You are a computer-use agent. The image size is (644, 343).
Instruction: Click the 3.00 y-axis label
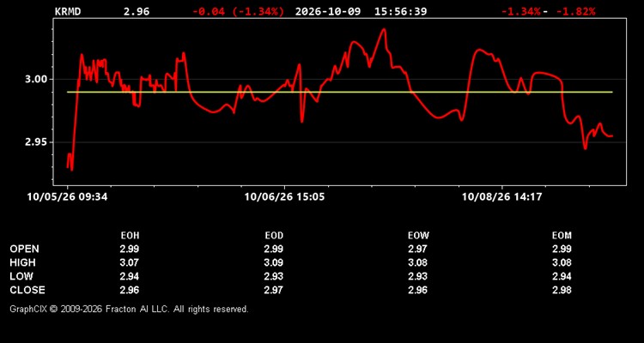click(x=36, y=79)
